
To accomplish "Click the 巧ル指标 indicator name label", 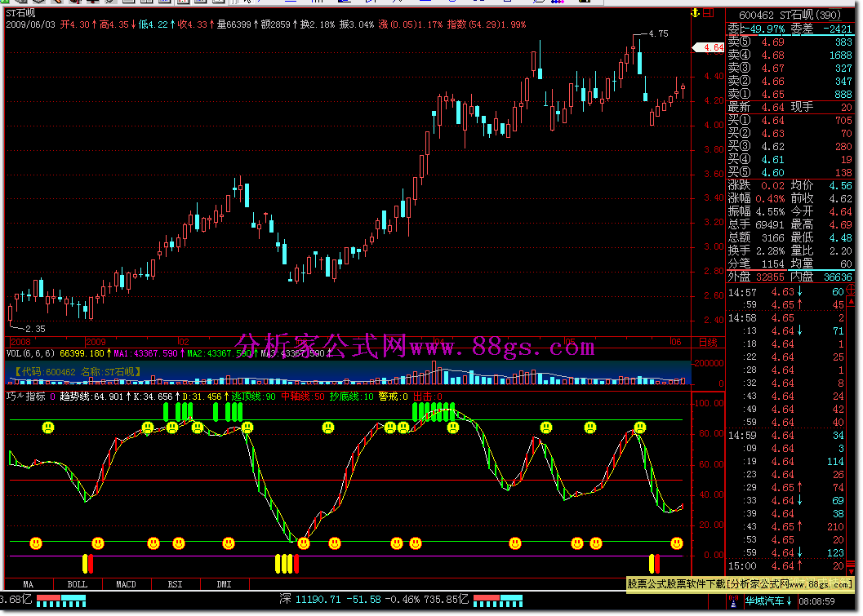I will click(x=25, y=396).
